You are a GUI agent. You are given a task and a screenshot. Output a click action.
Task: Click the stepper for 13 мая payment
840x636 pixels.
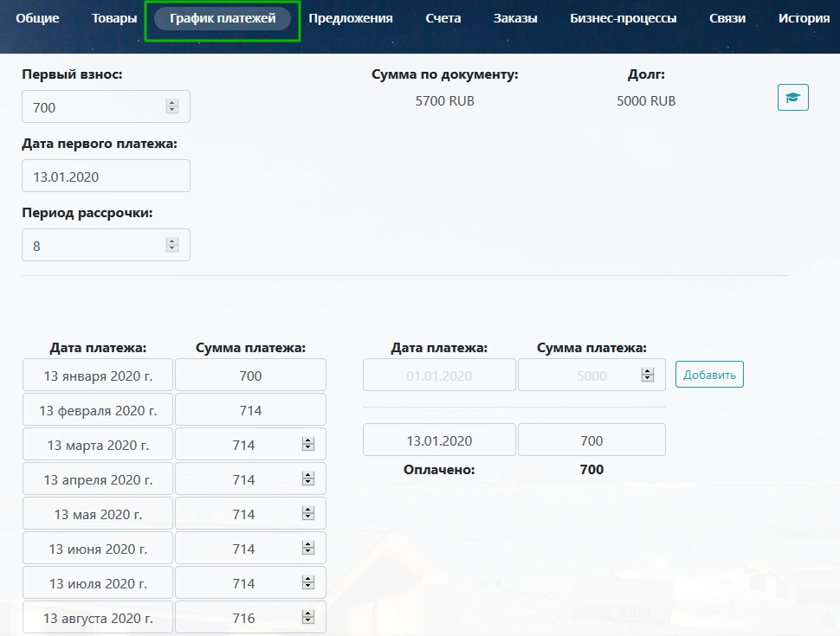(307, 514)
